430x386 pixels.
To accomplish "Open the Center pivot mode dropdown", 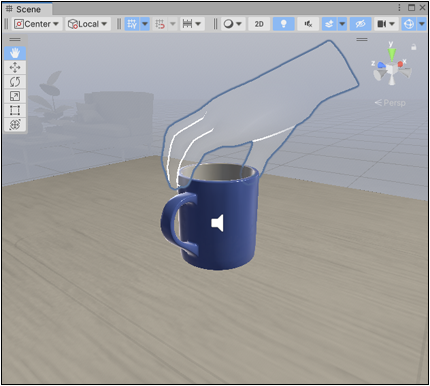I will pos(37,24).
